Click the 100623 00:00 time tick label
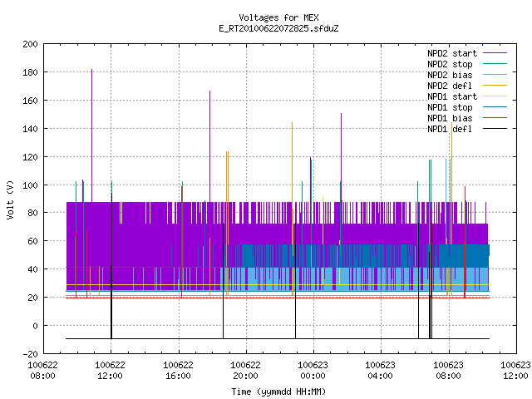Viewport: 532px width, 399px height. [x=313, y=371]
